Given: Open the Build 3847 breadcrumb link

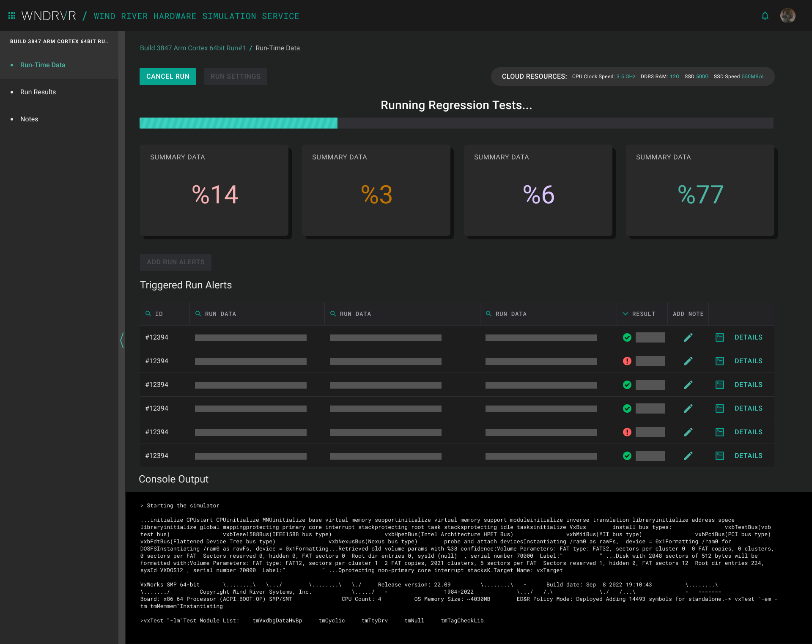Looking at the screenshot, I should [192, 48].
